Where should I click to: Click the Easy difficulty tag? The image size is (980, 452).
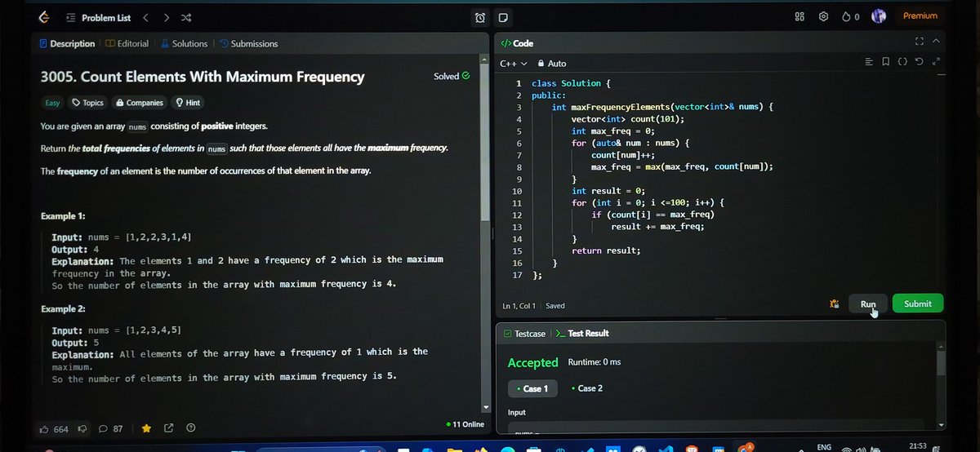coord(53,103)
